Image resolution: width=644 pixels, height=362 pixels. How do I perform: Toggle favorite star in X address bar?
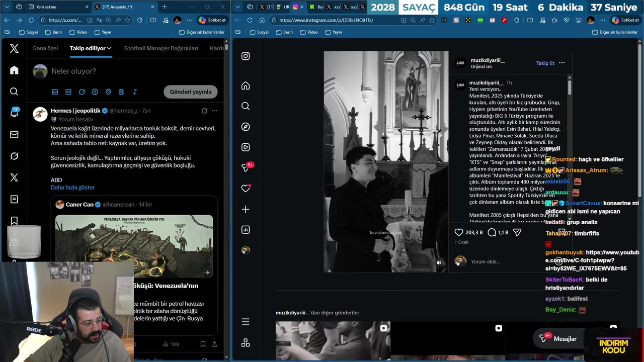[x=127, y=20]
